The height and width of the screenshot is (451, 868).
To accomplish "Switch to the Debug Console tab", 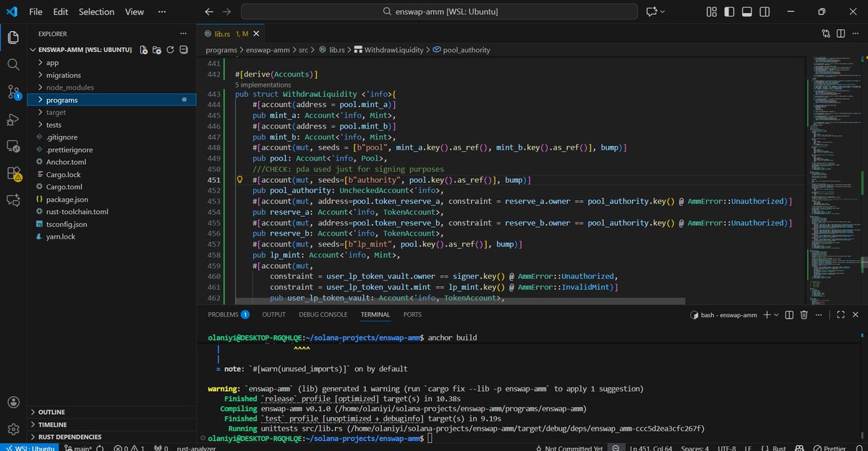I will (323, 314).
